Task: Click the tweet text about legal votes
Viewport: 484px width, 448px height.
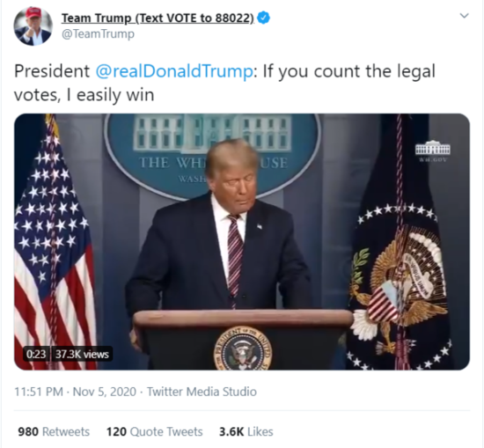Action: click(224, 83)
